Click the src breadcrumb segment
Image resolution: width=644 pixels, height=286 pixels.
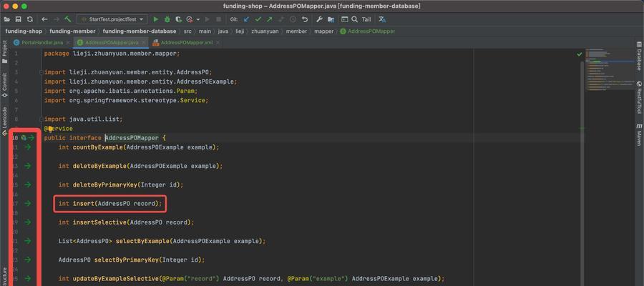tap(187, 31)
